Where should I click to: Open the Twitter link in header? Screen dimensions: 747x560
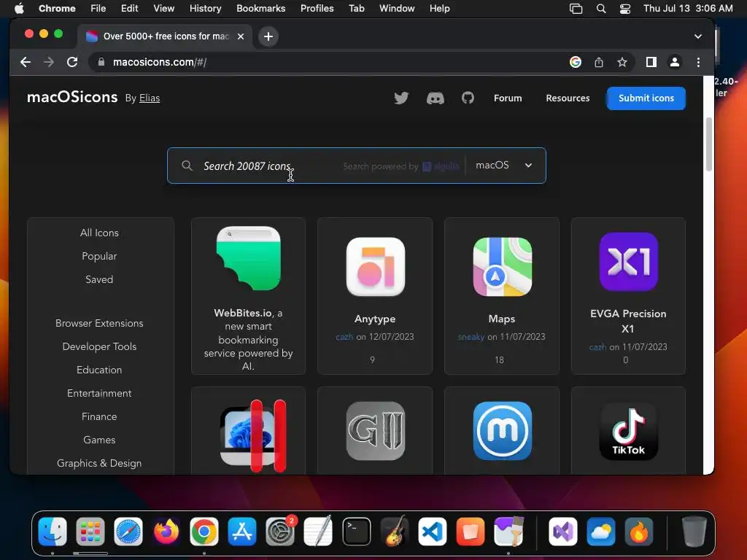[x=401, y=98]
